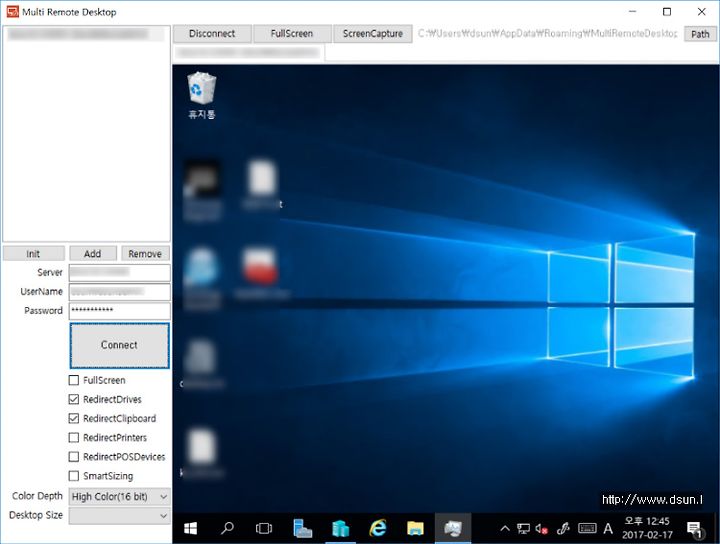Open Task View in the remote taskbar
720x544 pixels.
264,528
